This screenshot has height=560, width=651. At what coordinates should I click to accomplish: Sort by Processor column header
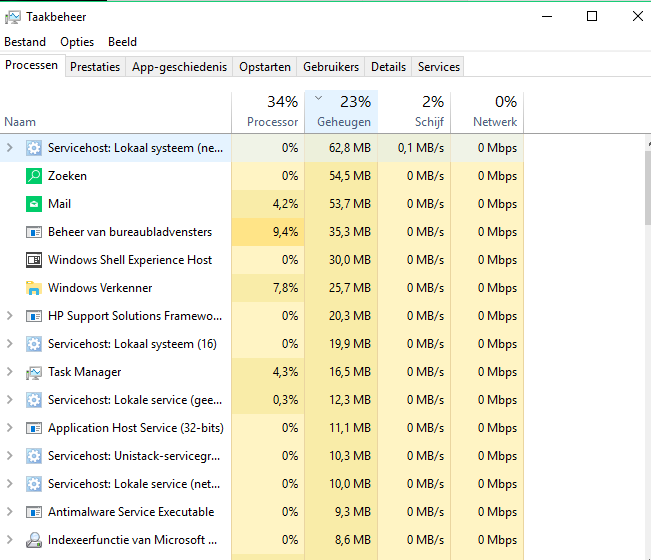271,112
